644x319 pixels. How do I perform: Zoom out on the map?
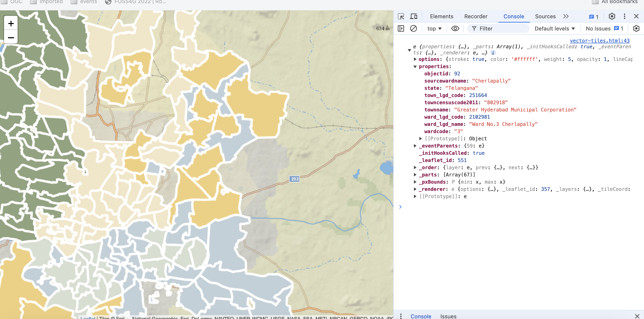pyautogui.click(x=11, y=37)
